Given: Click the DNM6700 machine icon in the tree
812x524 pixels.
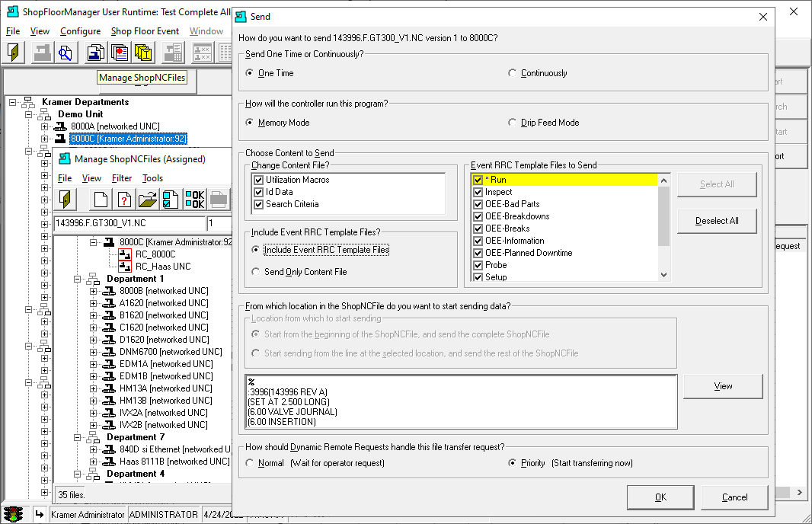Looking at the screenshot, I should point(109,352).
